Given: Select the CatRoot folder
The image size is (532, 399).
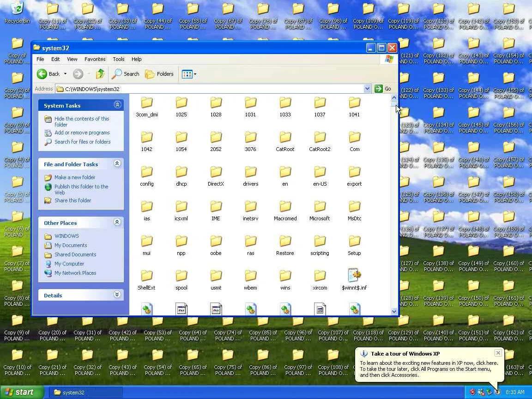Looking at the screenshot, I should (x=285, y=142).
